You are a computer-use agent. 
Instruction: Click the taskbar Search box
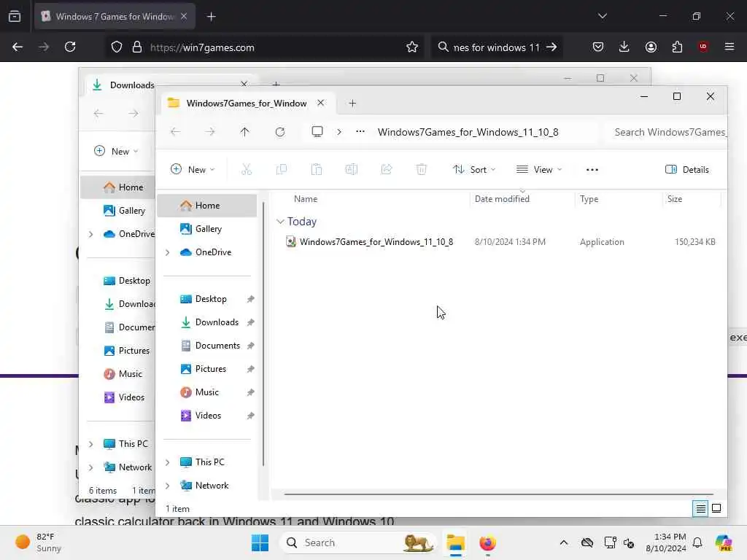(x=358, y=542)
